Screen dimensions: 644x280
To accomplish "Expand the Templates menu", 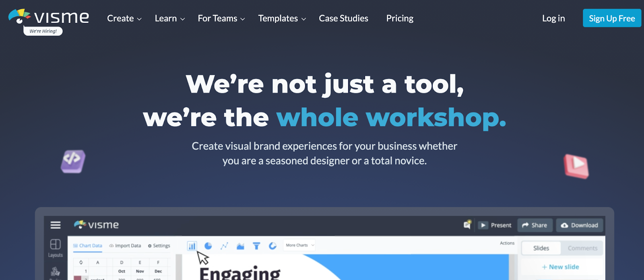I will pos(282,19).
